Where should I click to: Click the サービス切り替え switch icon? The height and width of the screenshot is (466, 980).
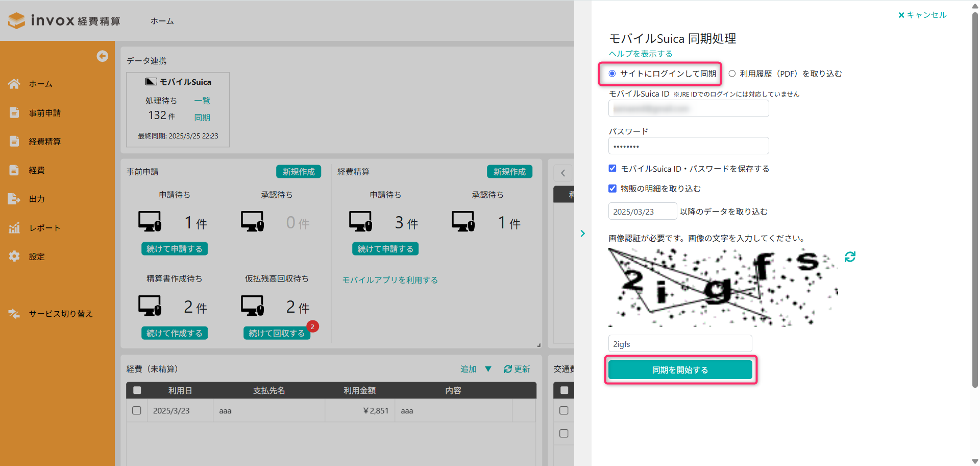[14, 313]
